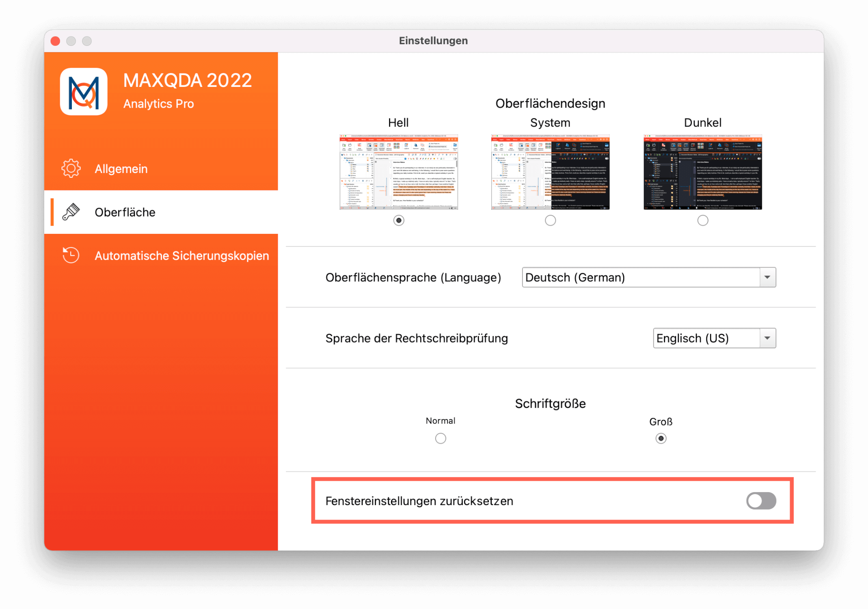The image size is (868, 609).
Task: Select the Hell design radio button
Action: pyautogui.click(x=399, y=220)
